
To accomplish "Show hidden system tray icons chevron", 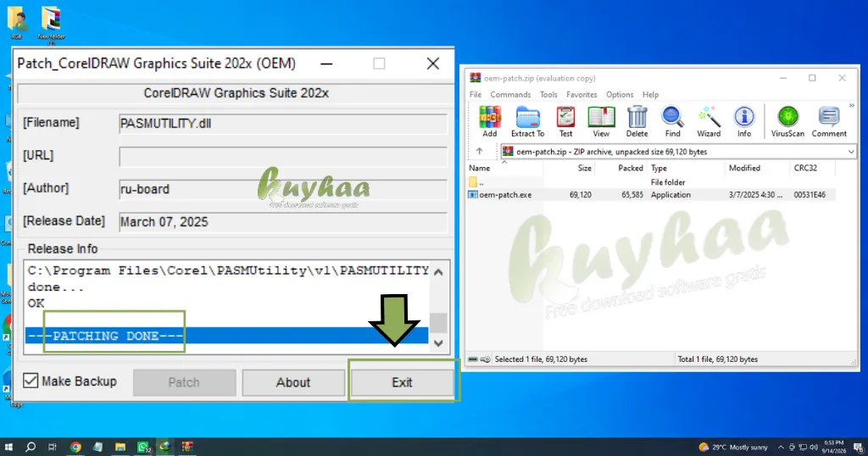I will pos(781,448).
